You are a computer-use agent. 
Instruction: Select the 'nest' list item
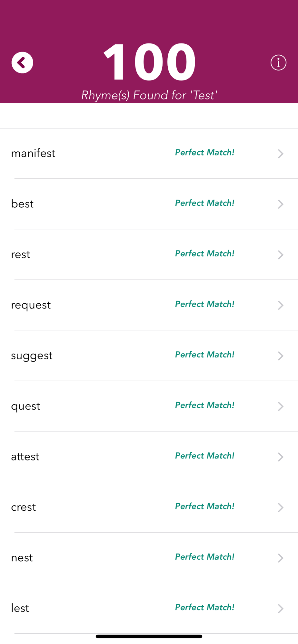pyautogui.click(x=22, y=558)
